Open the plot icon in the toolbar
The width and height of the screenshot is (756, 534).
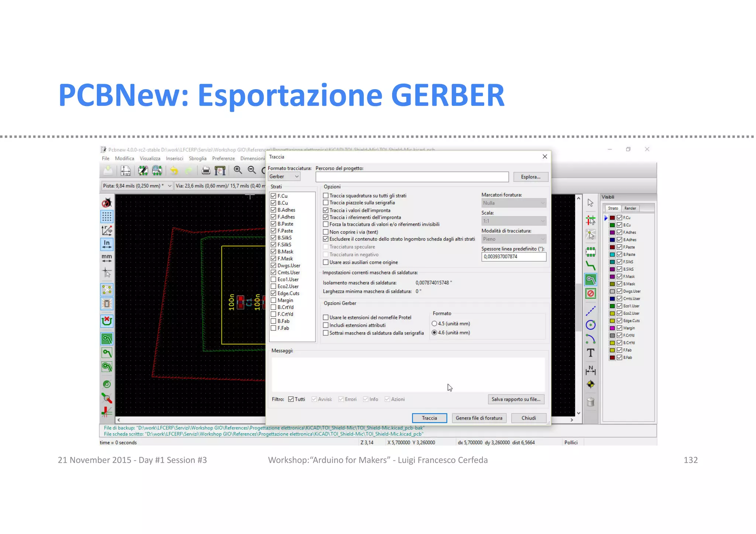[220, 170]
